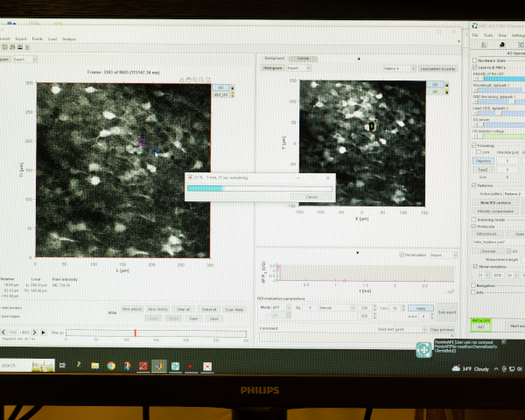Open File Explorer from the taskbar

[x=95, y=366]
